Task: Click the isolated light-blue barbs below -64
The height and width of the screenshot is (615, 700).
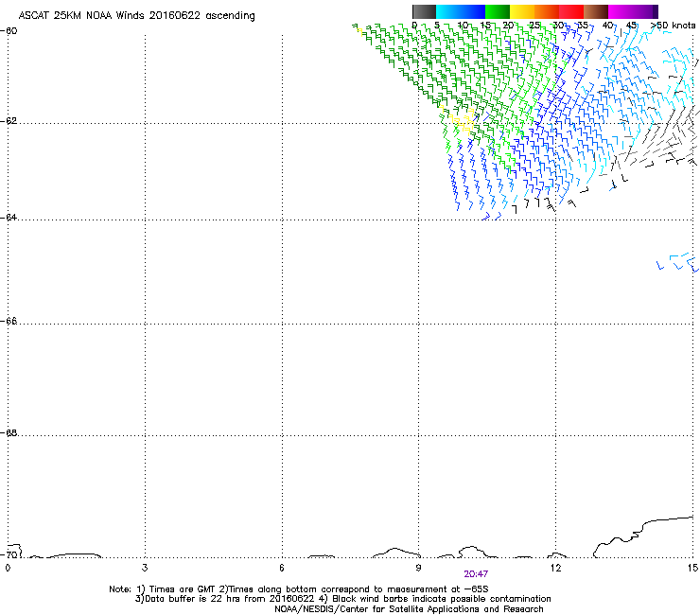Action: 678,262
